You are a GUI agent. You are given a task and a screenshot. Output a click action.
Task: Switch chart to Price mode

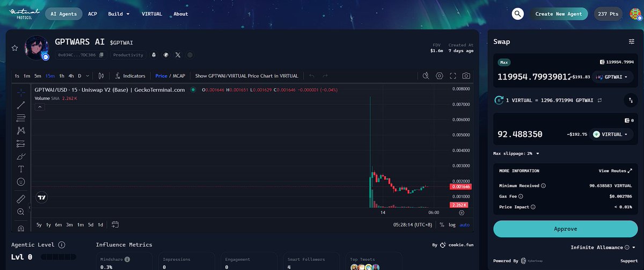[161, 76]
